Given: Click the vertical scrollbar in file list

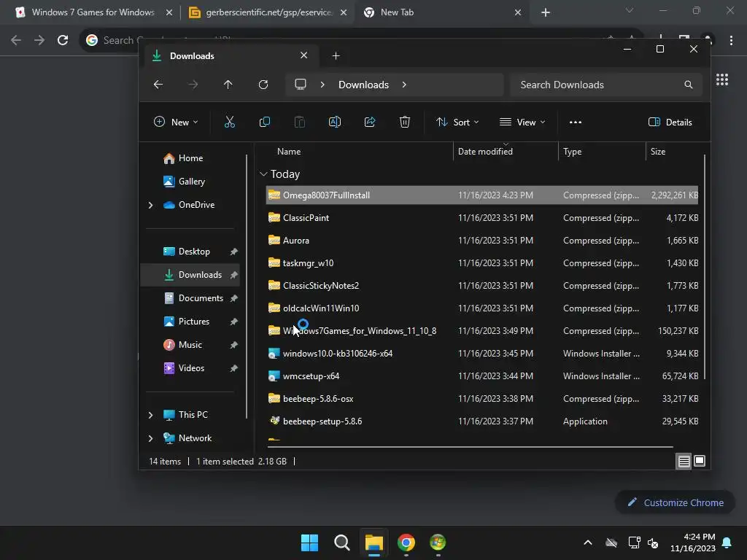Looking at the screenshot, I should [704, 267].
